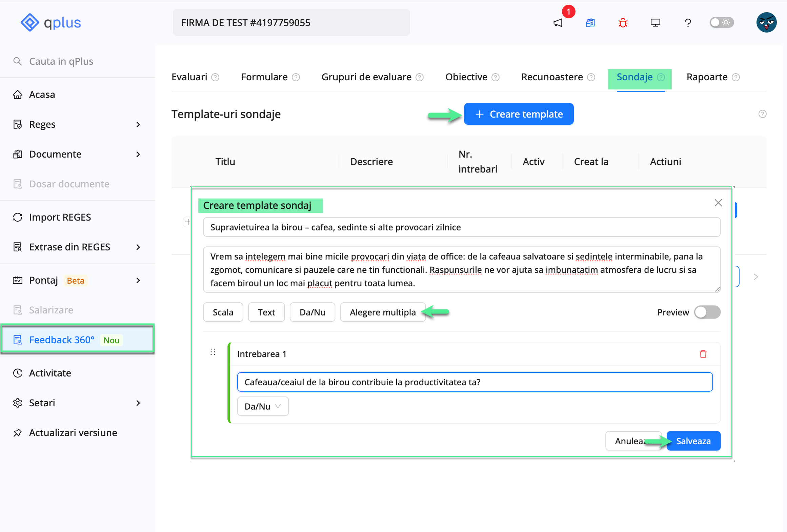Click the Creare template button
The height and width of the screenshot is (532, 787).
(x=519, y=114)
